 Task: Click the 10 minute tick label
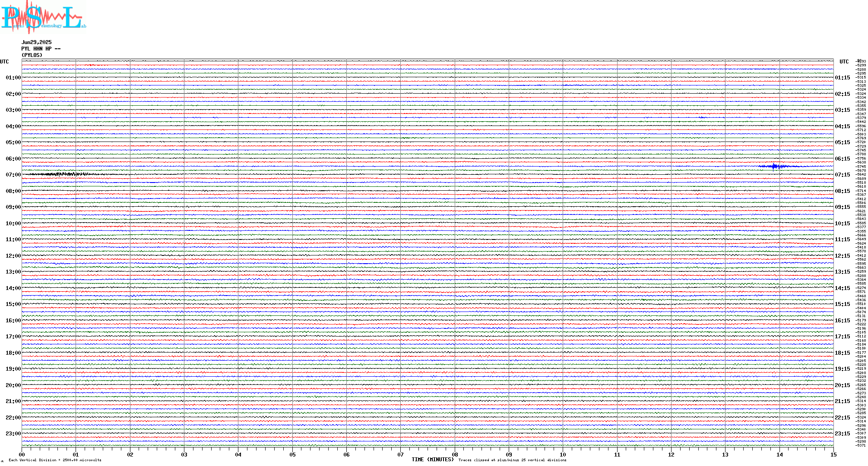tap(563, 454)
